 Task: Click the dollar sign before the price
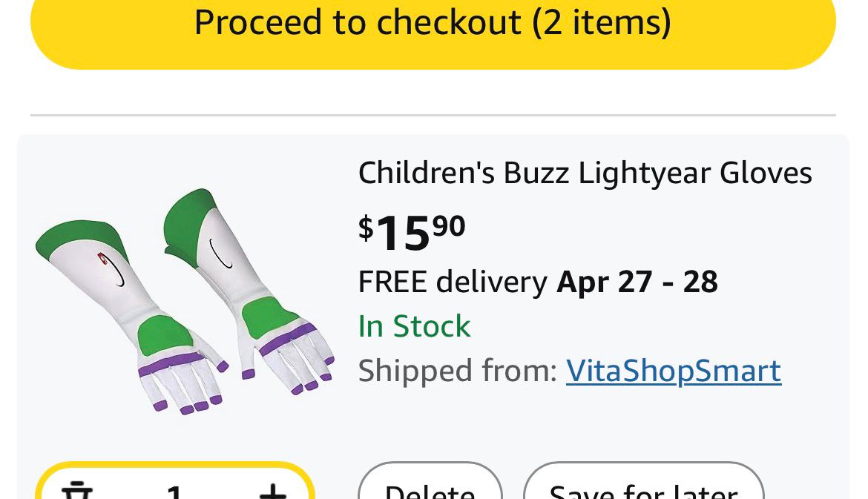tap(366, 227)
